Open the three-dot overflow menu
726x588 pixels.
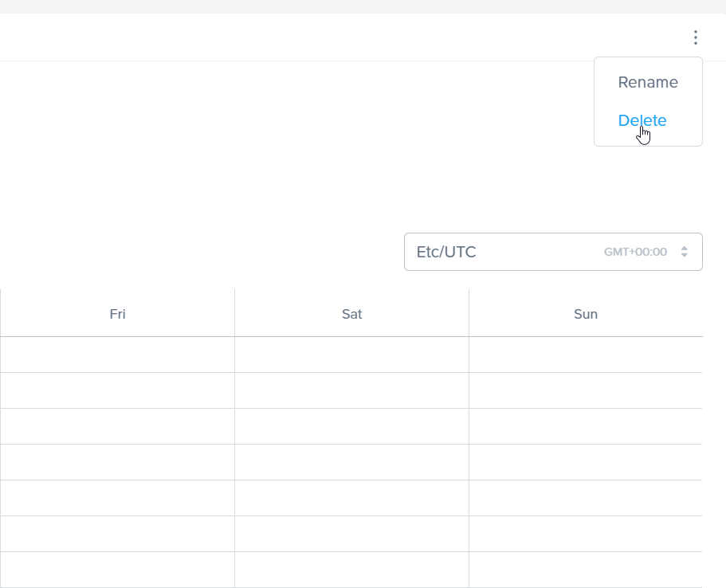[695, 37]
